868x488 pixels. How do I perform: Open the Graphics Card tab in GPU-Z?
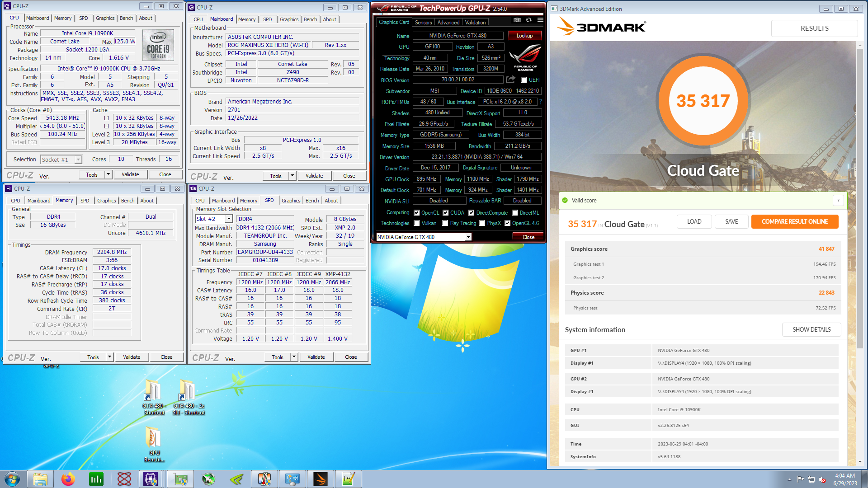pos(394,22)
